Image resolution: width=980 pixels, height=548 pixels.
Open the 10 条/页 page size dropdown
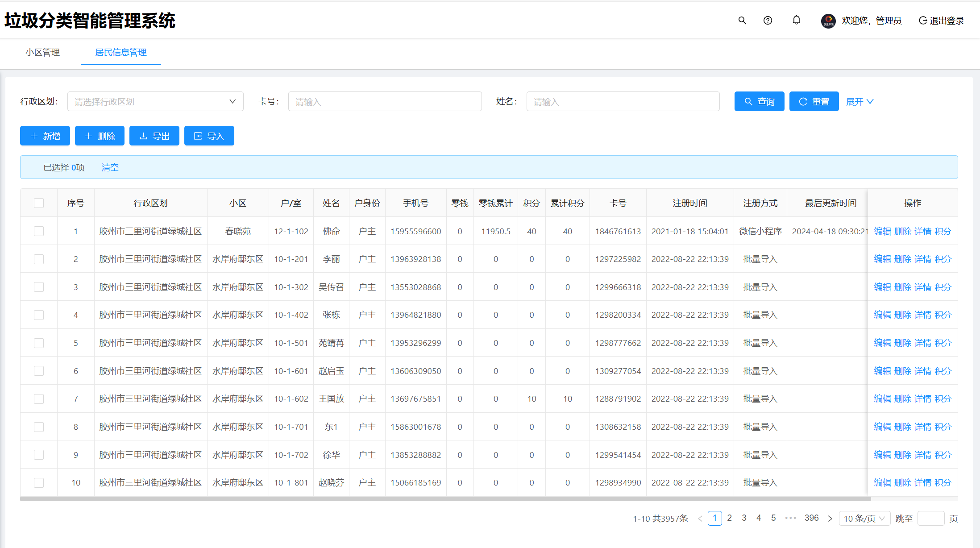[864, 519]
